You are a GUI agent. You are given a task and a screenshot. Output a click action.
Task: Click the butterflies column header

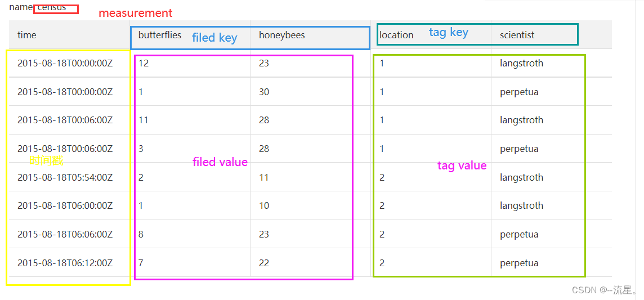(x=160, y=35)
